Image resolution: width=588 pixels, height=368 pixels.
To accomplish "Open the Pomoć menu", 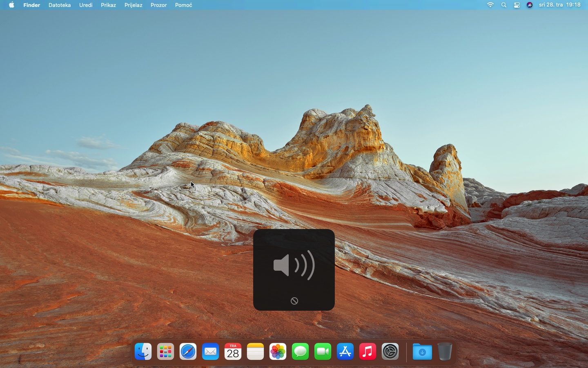I will [x=184, y=5].
